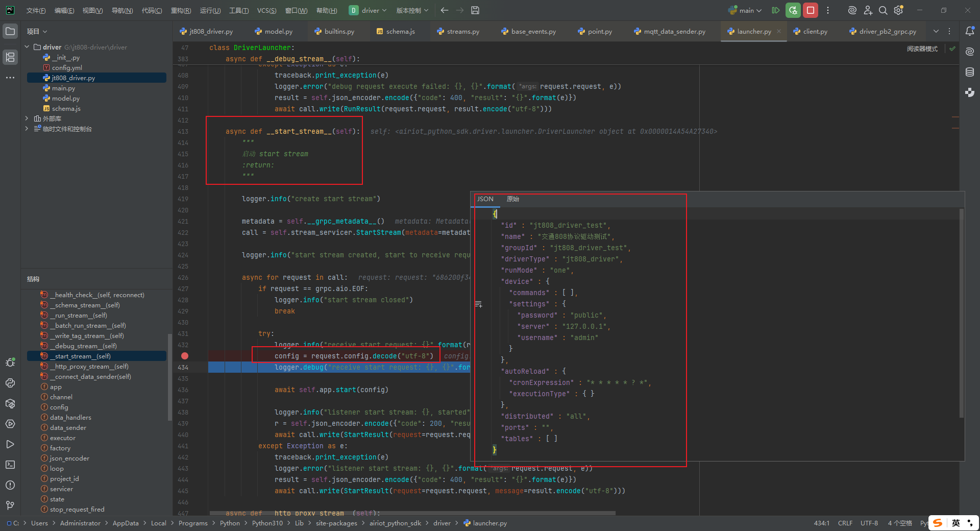Toggle Reader Mode label in editor

click(x=922, y=49)
